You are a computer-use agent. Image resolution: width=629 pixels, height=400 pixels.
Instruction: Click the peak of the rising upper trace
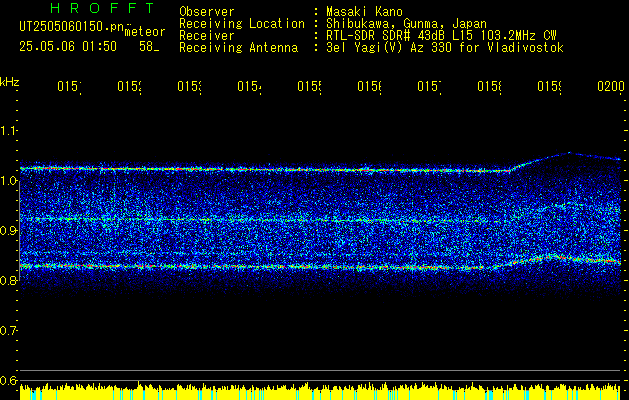[x=569, y=153]
